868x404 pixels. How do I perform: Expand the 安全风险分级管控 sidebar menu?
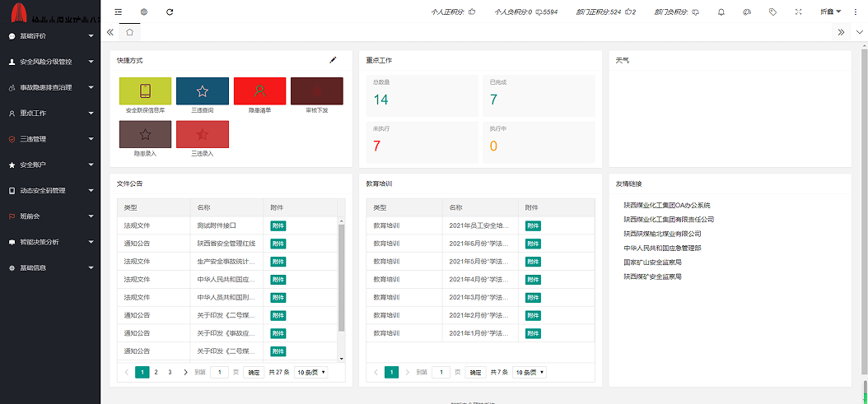(x=50, y=62)
